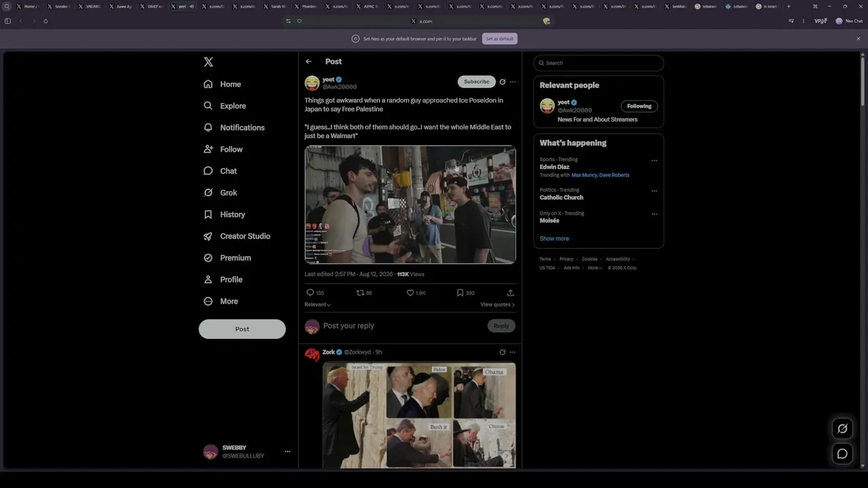868x488 pixels.
Task: Click the Reply button
Action: coord(501,326)
